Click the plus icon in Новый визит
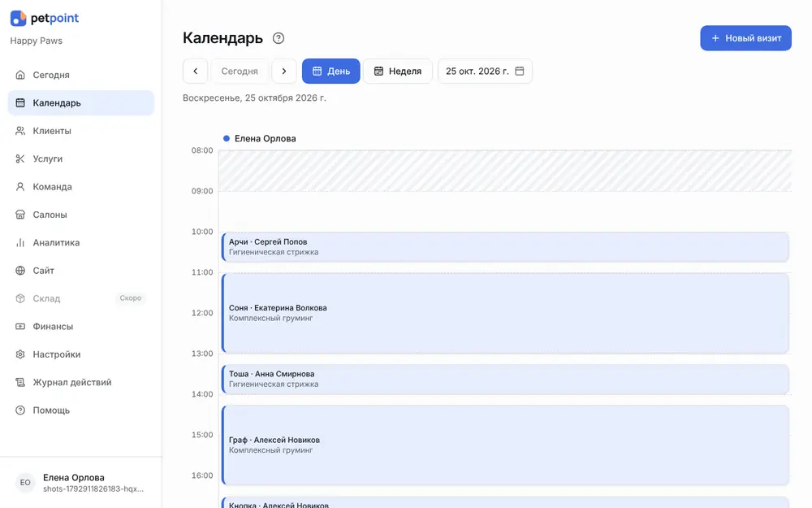 (715, 38)
